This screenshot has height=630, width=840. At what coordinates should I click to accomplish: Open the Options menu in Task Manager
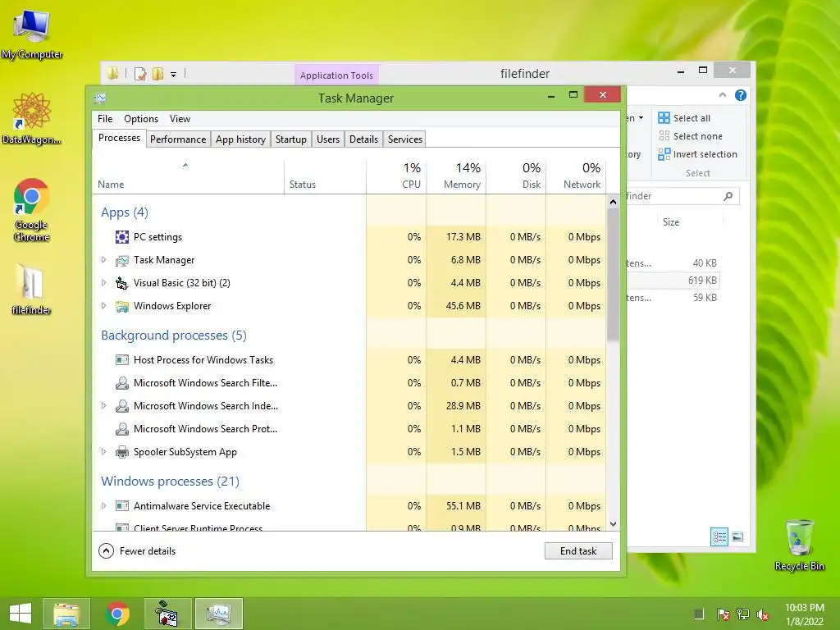[141, 119]
